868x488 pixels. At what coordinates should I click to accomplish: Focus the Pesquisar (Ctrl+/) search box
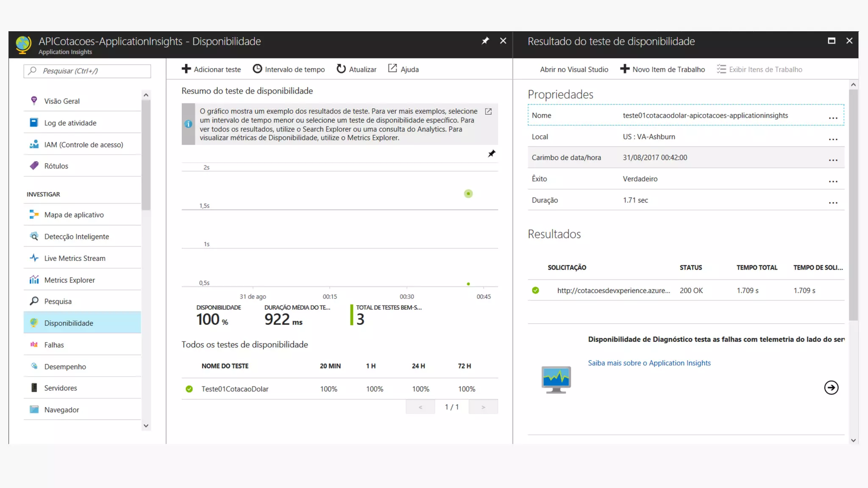point(87,71)
